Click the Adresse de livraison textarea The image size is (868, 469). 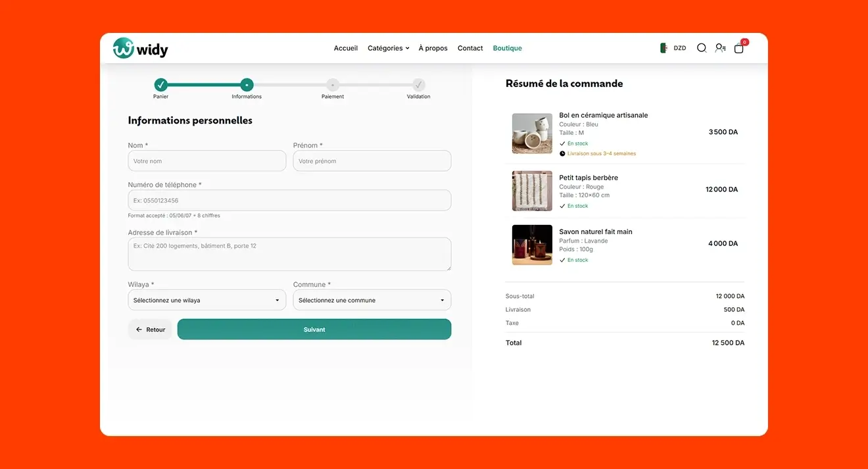[289, 254]
